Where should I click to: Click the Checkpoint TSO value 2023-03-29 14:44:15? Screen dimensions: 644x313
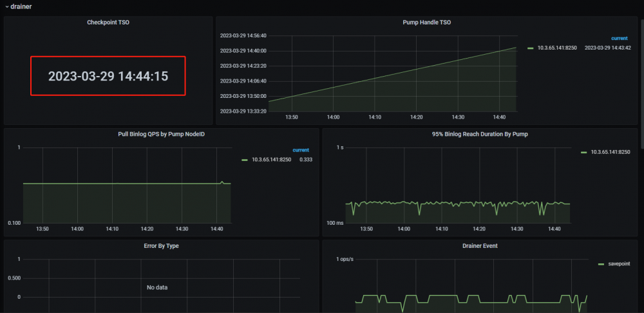pyautogui.click(x=108, y=76)
